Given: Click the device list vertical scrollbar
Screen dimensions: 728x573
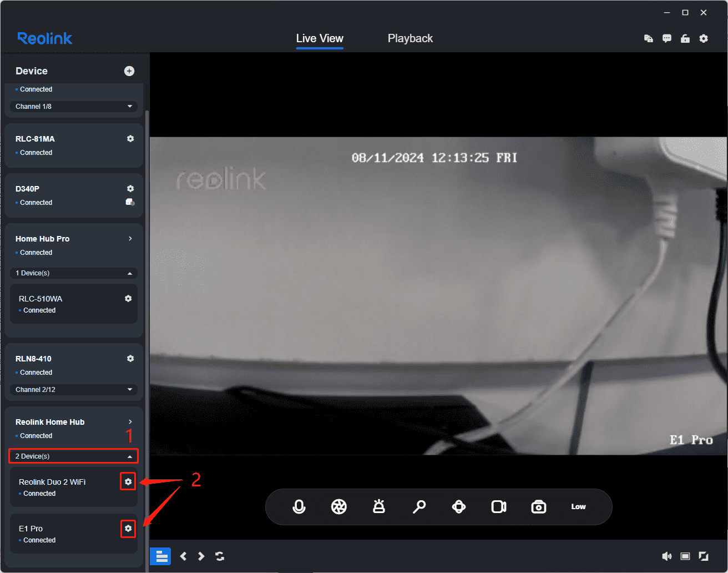Looking at the screenshot, I should [147, 340].
